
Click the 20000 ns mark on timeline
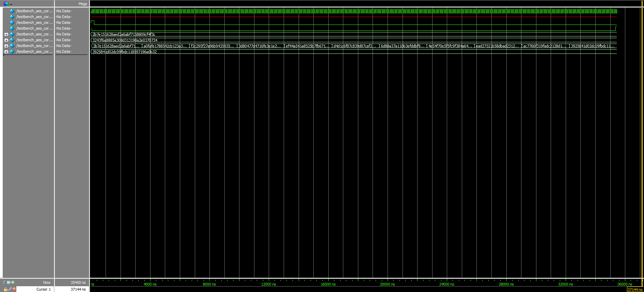388,284
